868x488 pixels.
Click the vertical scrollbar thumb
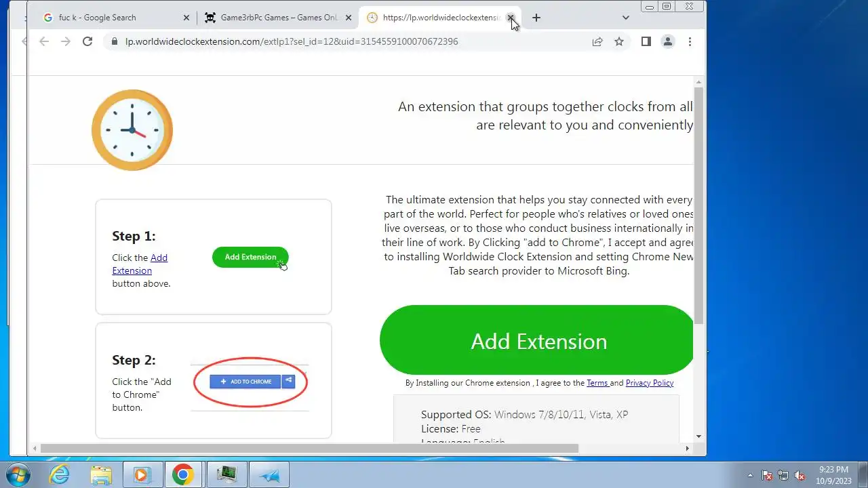click(698, 205)
